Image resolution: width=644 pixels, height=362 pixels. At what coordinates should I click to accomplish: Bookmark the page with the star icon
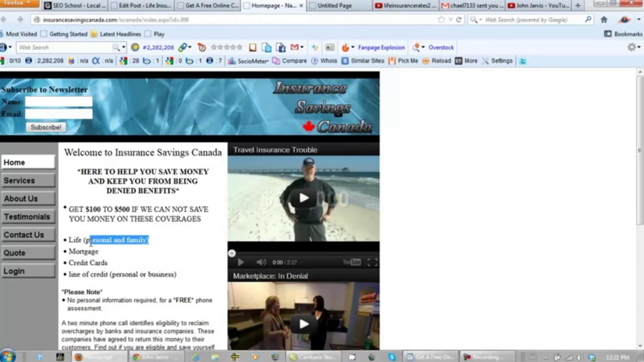[x=441, y=20]
